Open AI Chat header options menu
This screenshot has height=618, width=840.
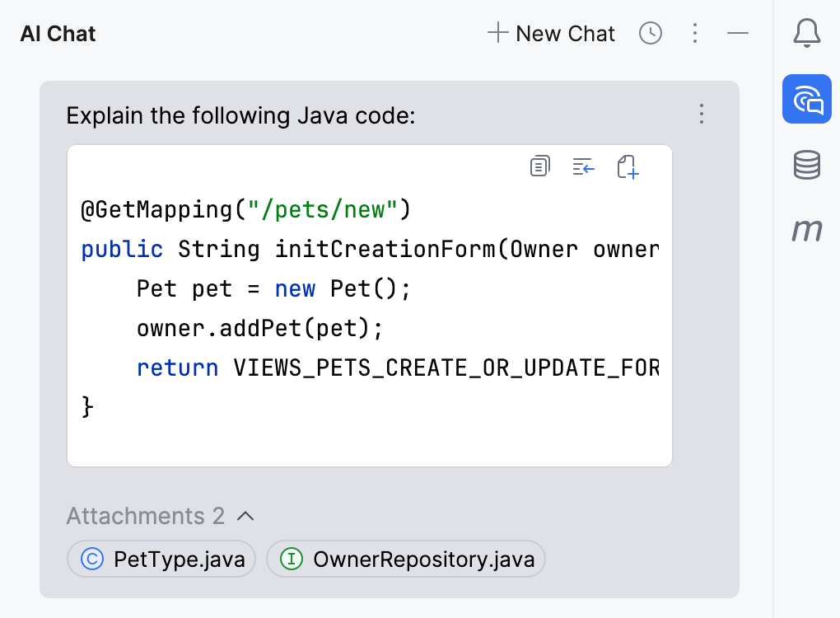695,34
